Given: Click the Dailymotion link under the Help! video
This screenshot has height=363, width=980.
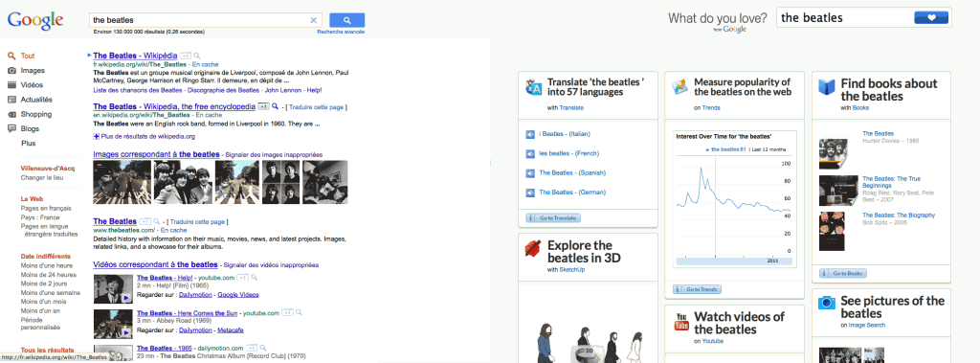Looking at the screenshot, I should pos(195,295).
